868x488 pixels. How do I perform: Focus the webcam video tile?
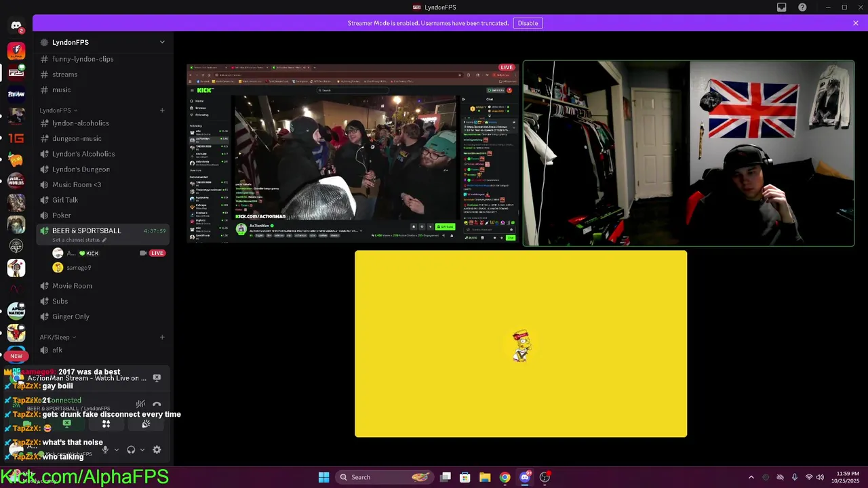click(x=688, y=153)
